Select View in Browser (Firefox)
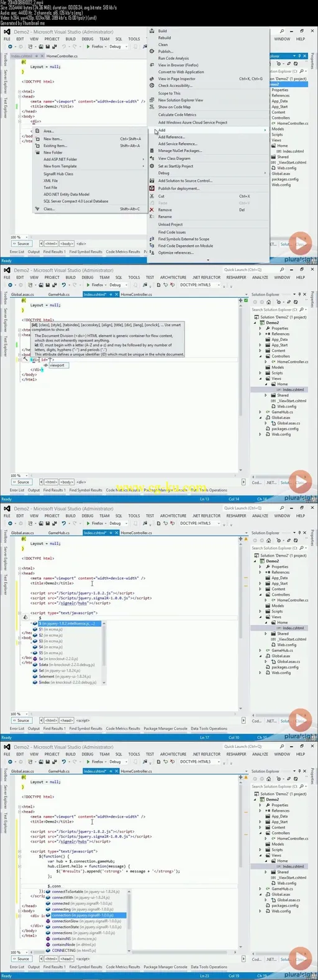Image resolution: width=318 pixels, height=980 pixels. [178, 65]
